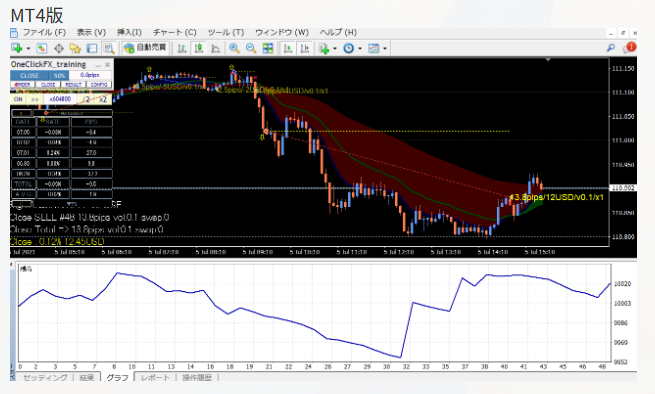
Task: Expand the Periods clock dropdown arrow
Action: (360, 49)
